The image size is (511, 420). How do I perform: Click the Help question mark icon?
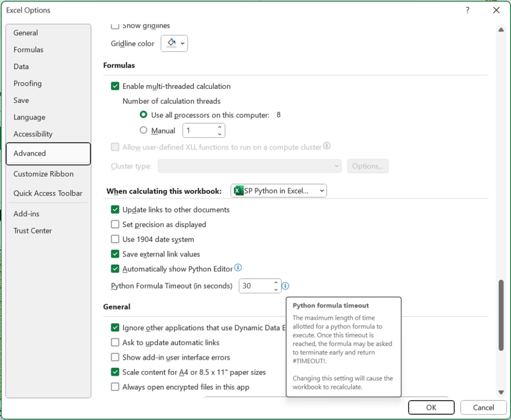(468, 10)
